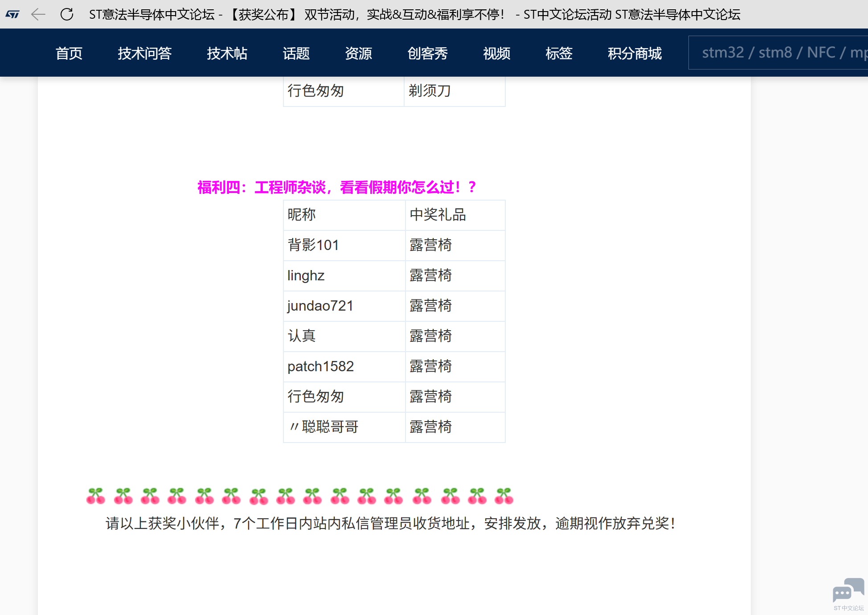The image size is (868, 615).
Task: Go to 技术问答 section
Action: (145, 53)
